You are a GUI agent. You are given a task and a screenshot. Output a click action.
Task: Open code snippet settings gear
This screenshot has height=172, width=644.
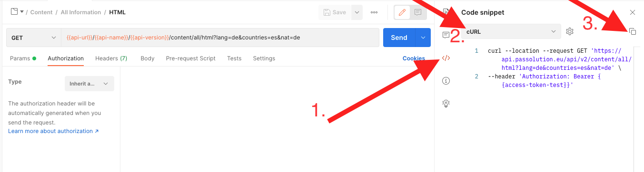point(570,31)
